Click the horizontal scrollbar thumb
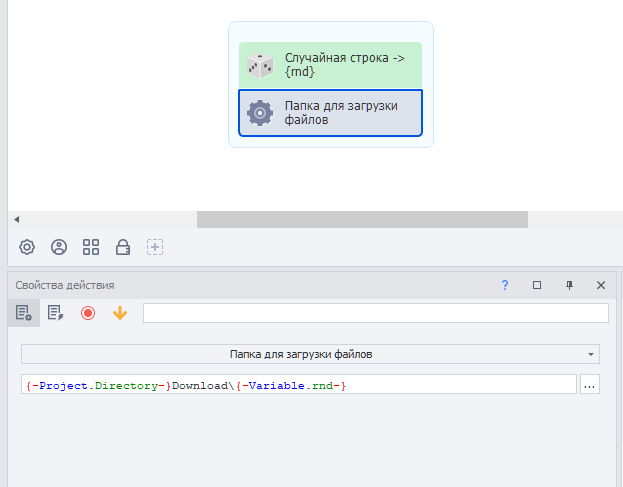Image resolution: width=623 pixels, height=487 pixels. coord(362,219)
